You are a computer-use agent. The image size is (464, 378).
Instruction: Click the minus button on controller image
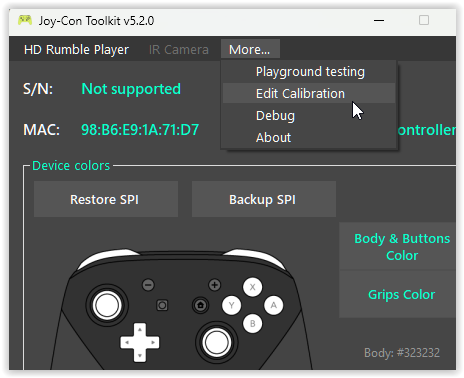148,285
